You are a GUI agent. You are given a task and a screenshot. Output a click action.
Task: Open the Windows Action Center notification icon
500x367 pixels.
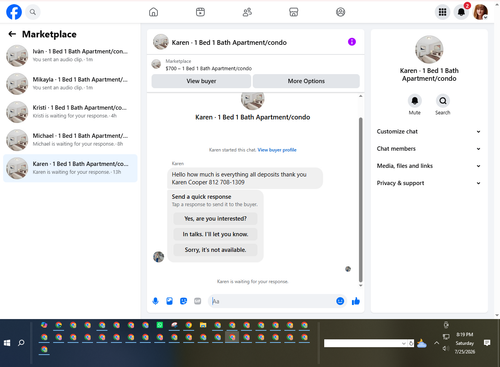tap(487, 343)
